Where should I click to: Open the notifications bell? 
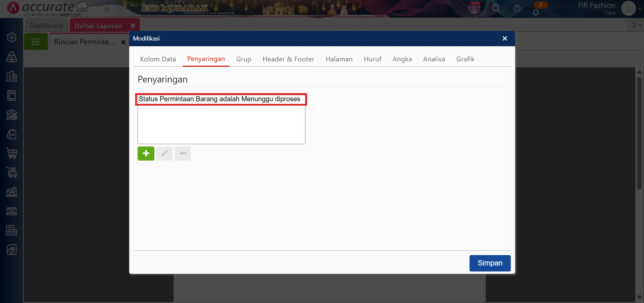(x=536, y=12)
